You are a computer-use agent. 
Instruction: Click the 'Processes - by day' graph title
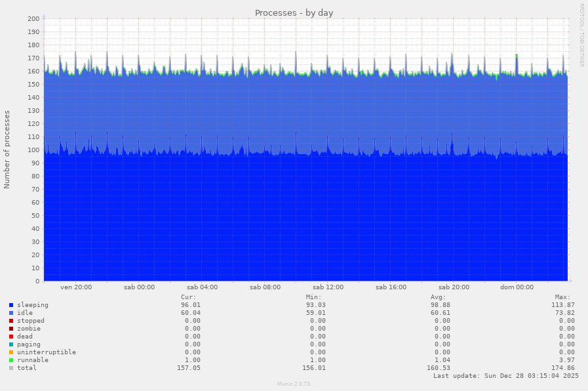click(x=294, y=13)
